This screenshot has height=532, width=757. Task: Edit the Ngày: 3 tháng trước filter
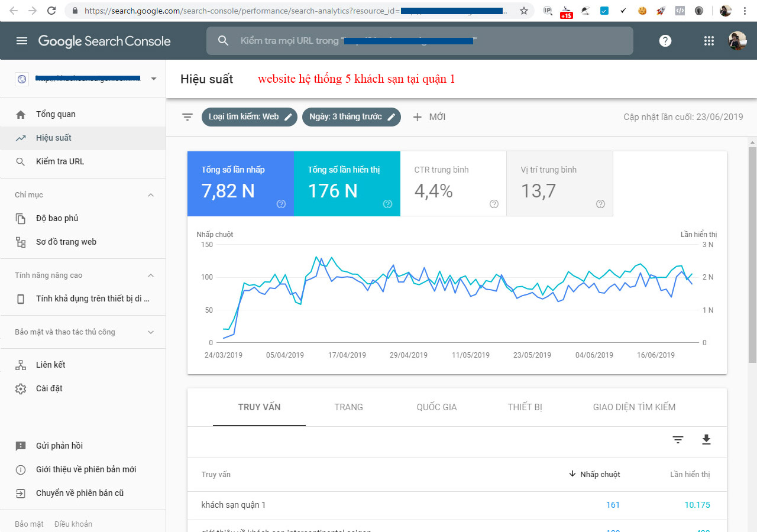pos(351,117)
